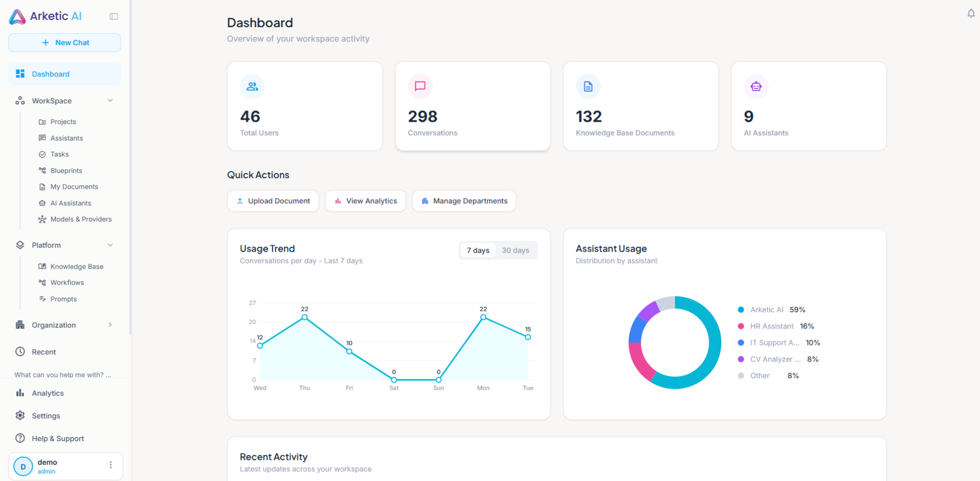The width and height of the screenshot is (980, 481).
Task: Click the Knowledge Base book icon
Action: [x=42, y=266]
